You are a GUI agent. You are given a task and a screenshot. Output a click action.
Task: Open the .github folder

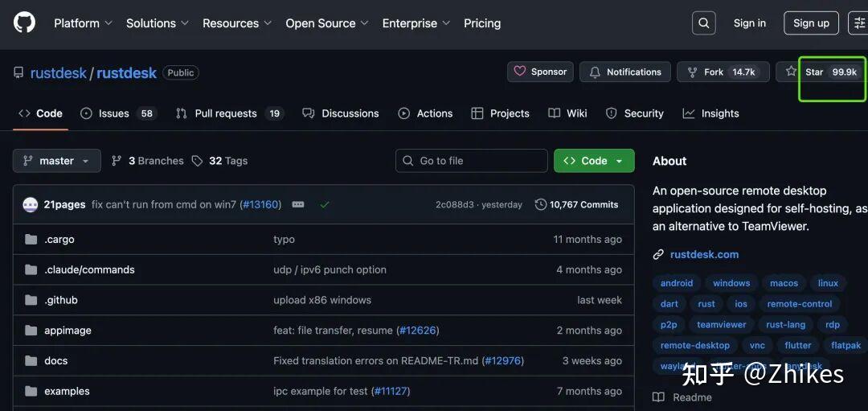(x=61, y=300)
